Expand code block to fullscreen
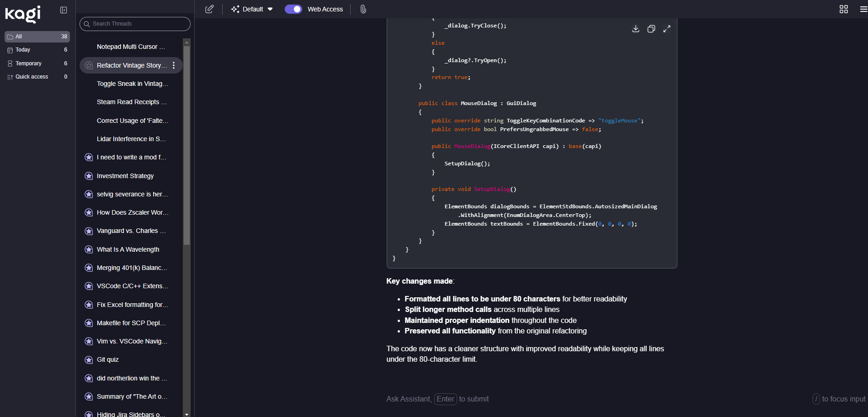The height and width of the screenshot is (417, 868). pyautogui.click(x=667, y=29)
